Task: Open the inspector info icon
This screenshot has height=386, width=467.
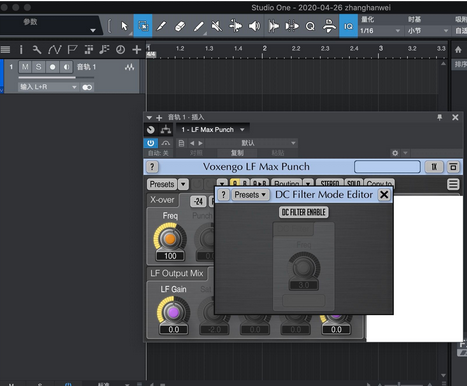Action: point(21,50)
